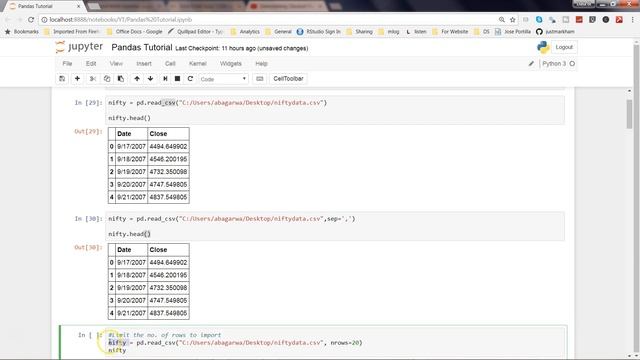The image size is (640, 360).
Task: Reload the page in the browser
Action: point(31,20)
